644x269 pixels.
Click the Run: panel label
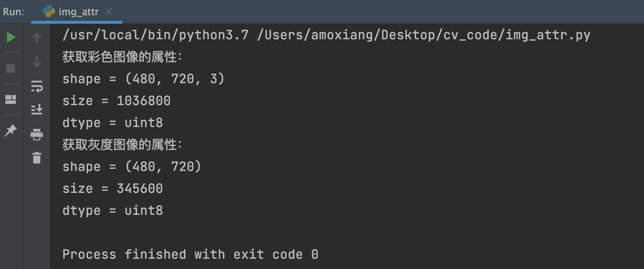pyautogui.click(x=13, y=12)
